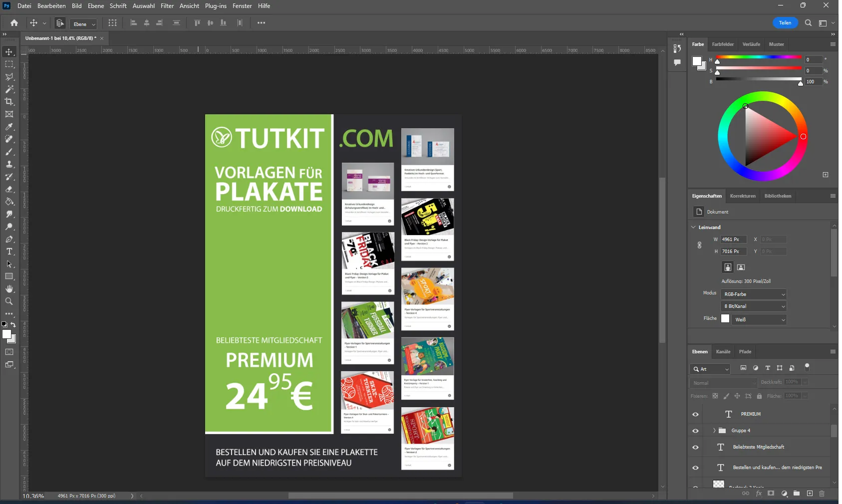This screenshot has height=504, width=842.
Task: Select the Gruppe 4 layer row
Action: (759, 431)
